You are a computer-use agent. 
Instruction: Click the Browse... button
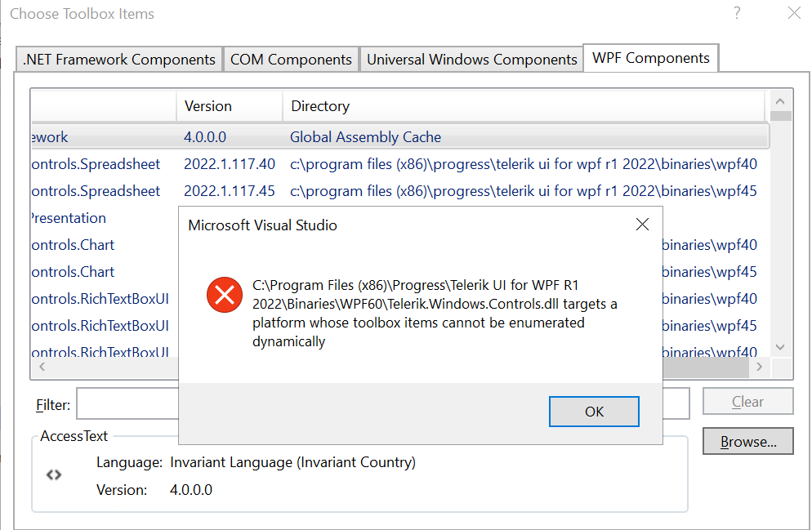point(747,442)
